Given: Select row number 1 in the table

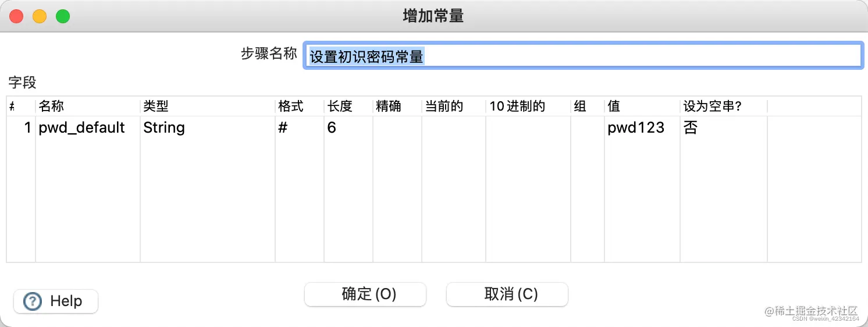Looking at the screenshot, I should pos(22,127).
